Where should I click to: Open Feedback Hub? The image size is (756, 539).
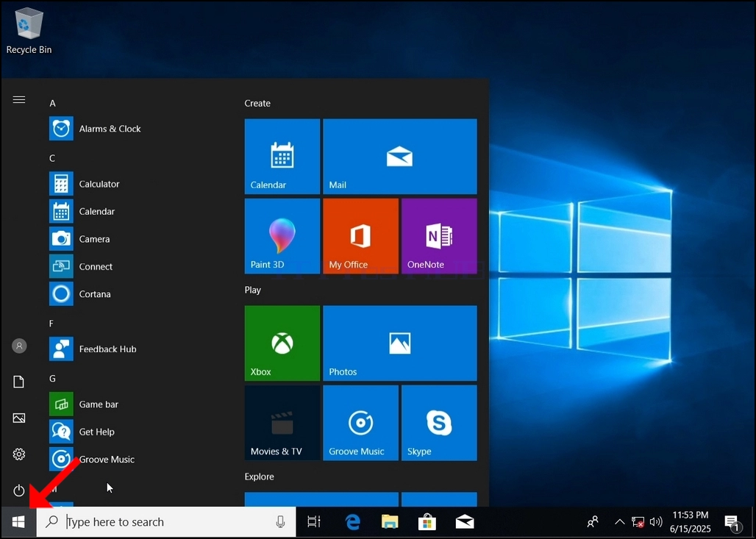(107, 349)
